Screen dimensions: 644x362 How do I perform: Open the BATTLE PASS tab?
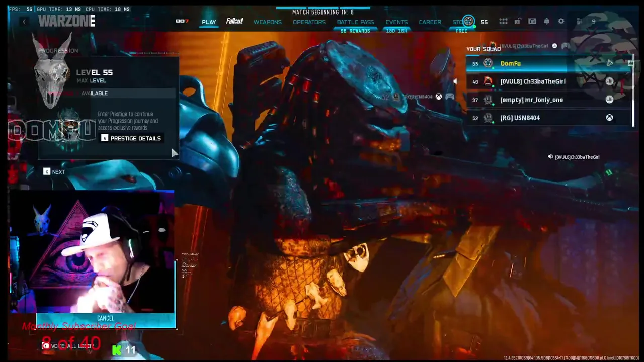click(x=355, y=22)
